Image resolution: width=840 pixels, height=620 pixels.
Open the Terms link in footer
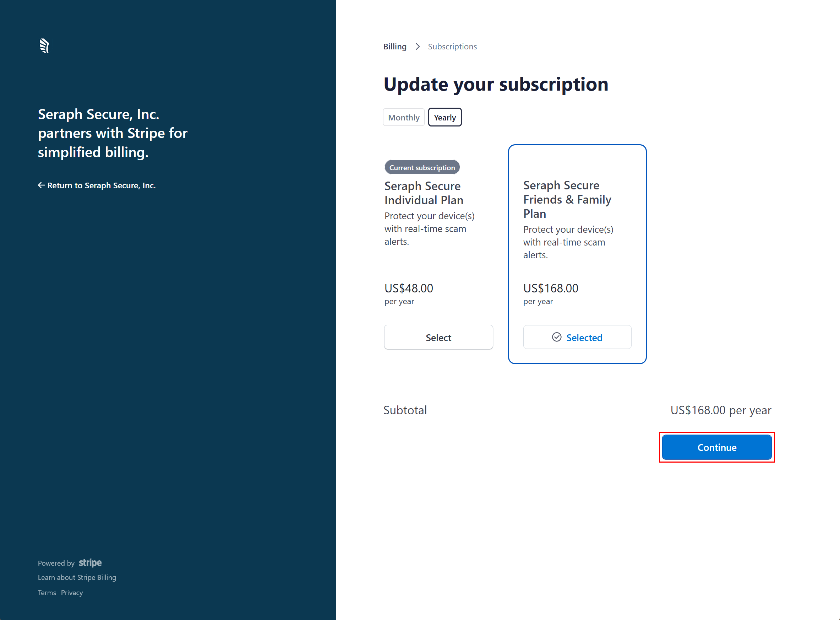click(x=47, y=593)
